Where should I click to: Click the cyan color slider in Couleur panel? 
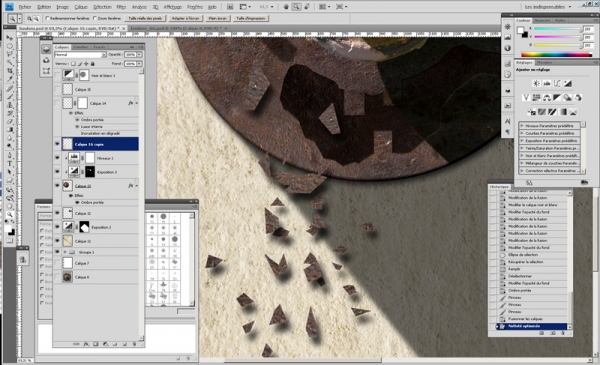(x=558, y=29)
